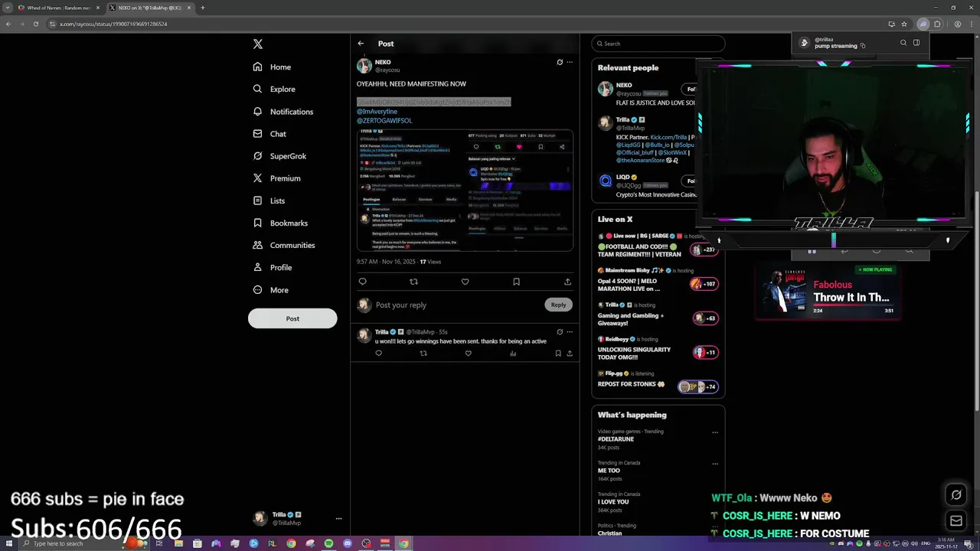
Task: Open @ZERTOGAWIFSOL mention link
Action: click(x=384, y=121)
